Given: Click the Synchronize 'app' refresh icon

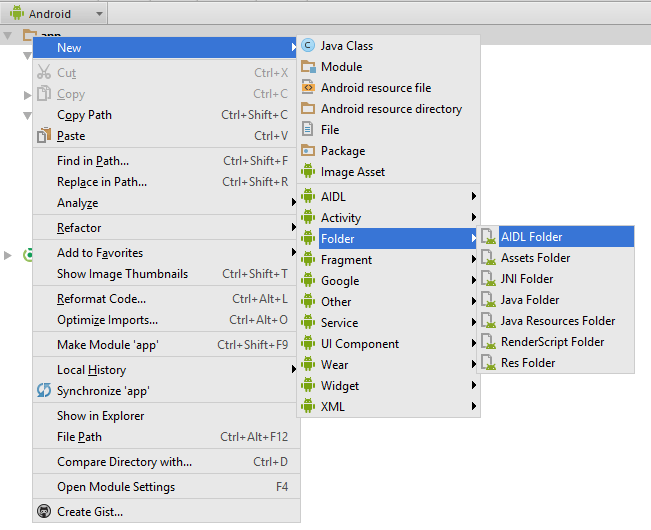Looking at the screenshot, I should [43, 391].
